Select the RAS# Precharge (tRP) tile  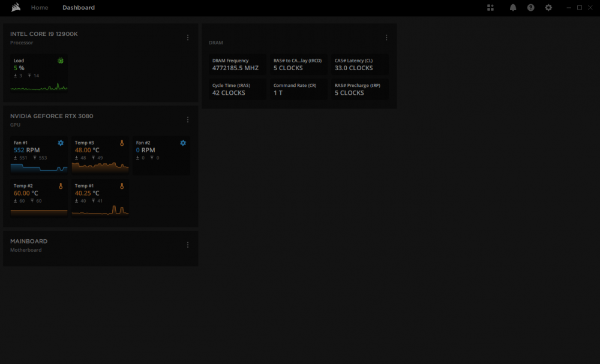pyautogui.click(x=360, y=89)
